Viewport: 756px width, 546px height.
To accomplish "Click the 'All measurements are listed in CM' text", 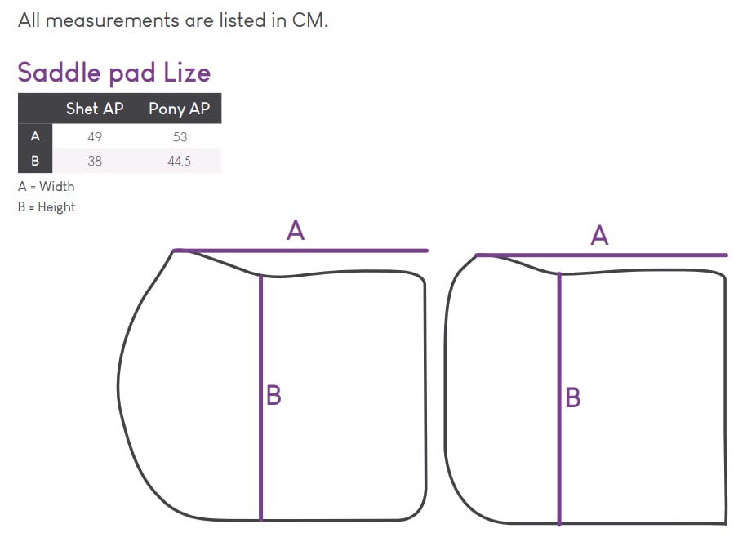I will [172, 20].
